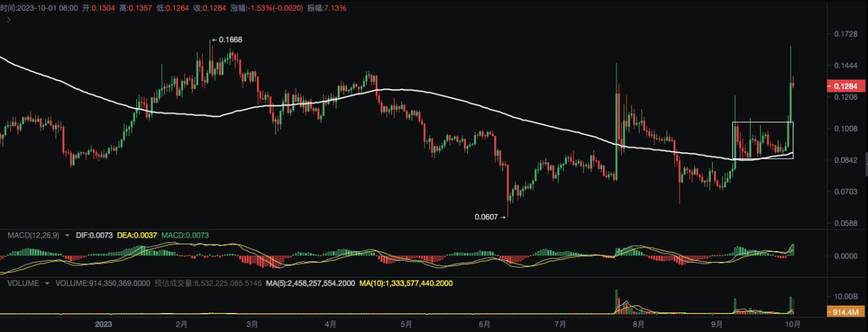Click the 高:0.1357 high price
This screenshot has width=868, height=332.
(x=135, y=8)
